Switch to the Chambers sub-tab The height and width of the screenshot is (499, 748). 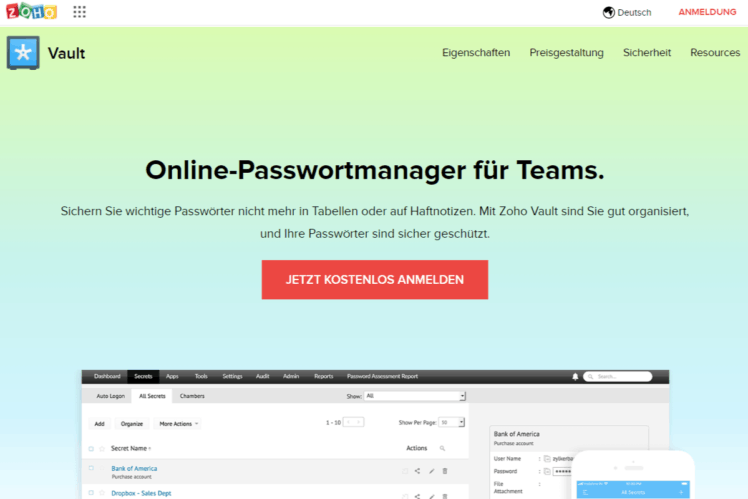click(192, 396)
